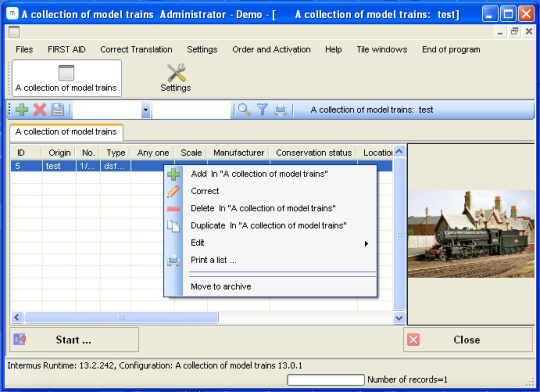Viewport: 540px width, 392px height.
Task: Click the horizontal scrollbar thumb
Action: tap(121, 317)
